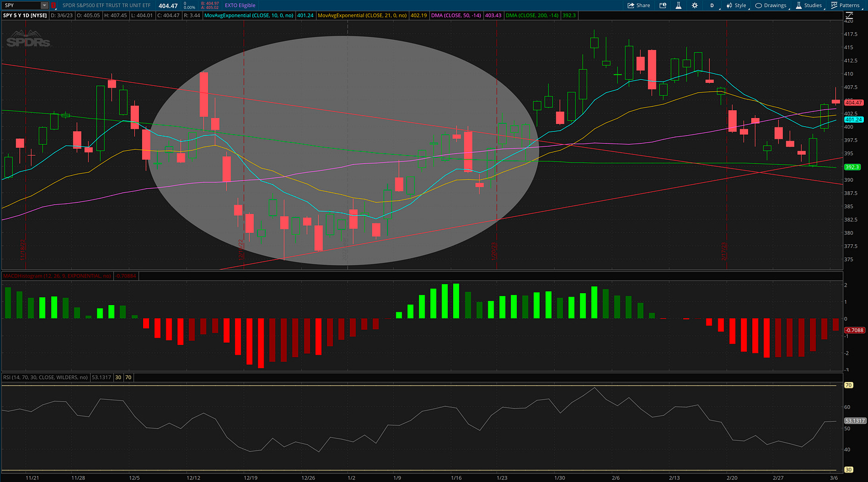This screenshot has width=868, height=482.
Task: Click the red symbol link icon
Action: pos(54,5)
